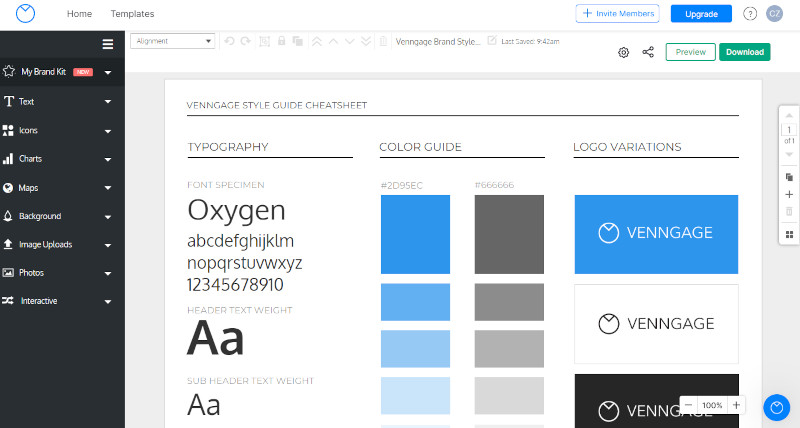Viewport: 800px width, 428px height.
Task: Open the Charts bar-graph icon
Action: click(8, 159)
